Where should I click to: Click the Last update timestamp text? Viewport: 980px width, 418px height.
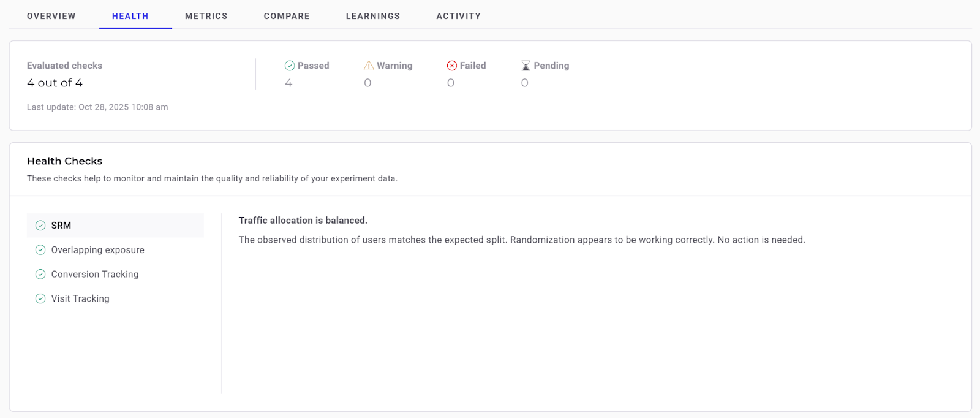[x=97, y=107]
